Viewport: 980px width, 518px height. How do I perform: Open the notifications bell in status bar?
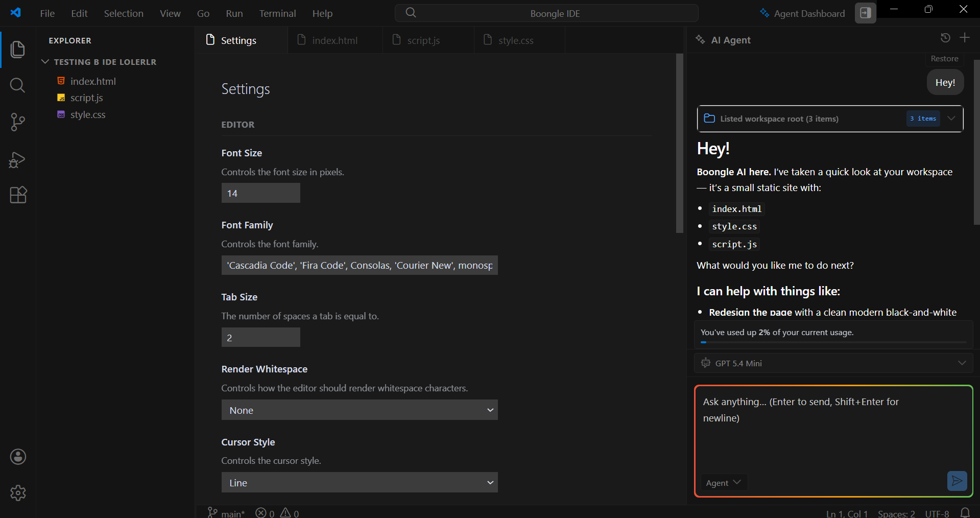point(965,512)
